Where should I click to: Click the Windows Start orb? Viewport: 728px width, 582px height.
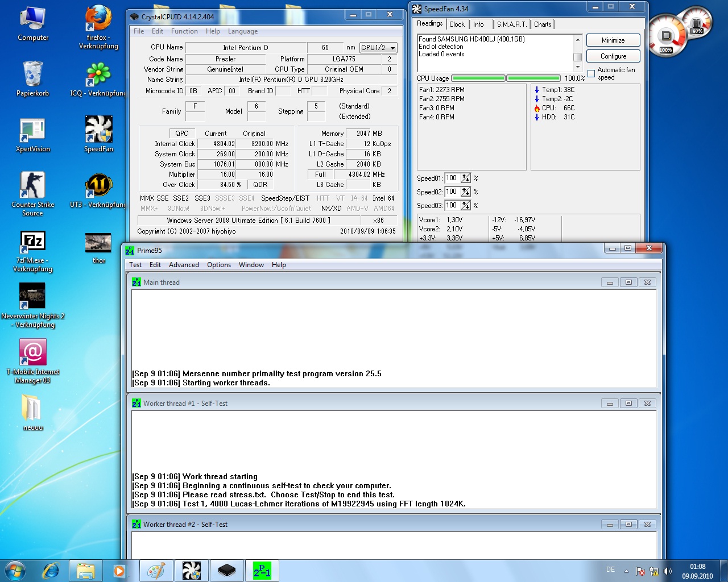click(x=15, y=571)
